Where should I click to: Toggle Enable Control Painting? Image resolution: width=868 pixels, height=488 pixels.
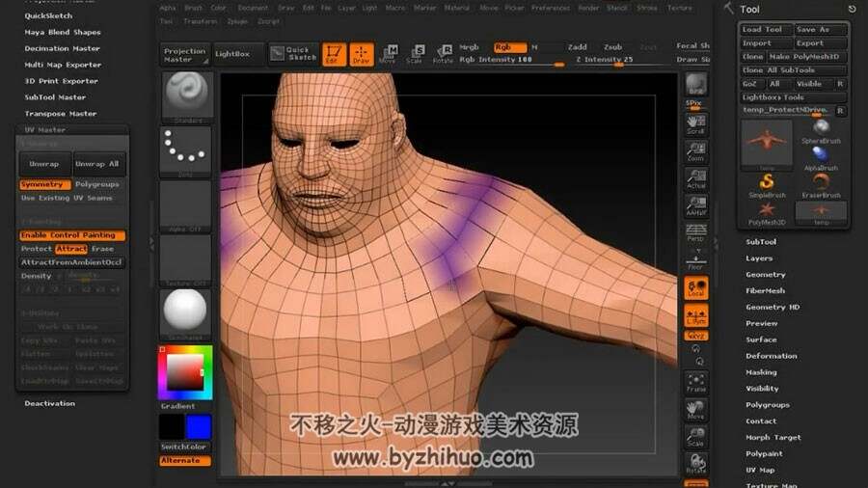point(72,235)
